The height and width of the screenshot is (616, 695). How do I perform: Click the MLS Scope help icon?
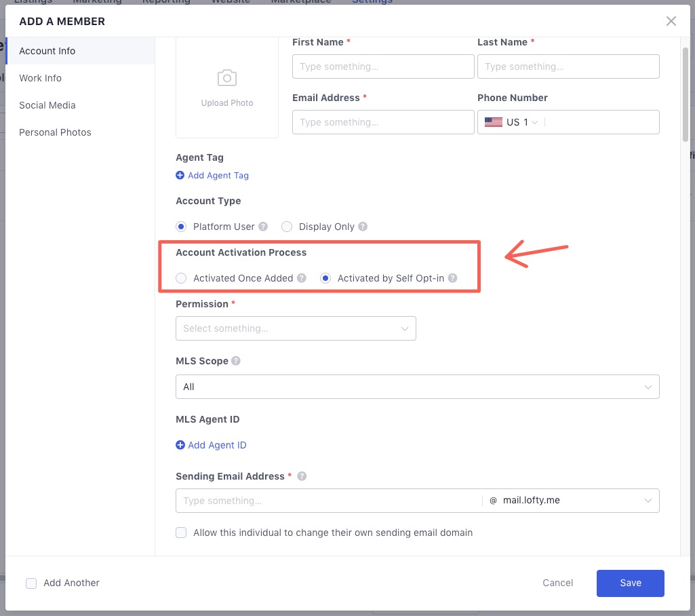[236, 361]
